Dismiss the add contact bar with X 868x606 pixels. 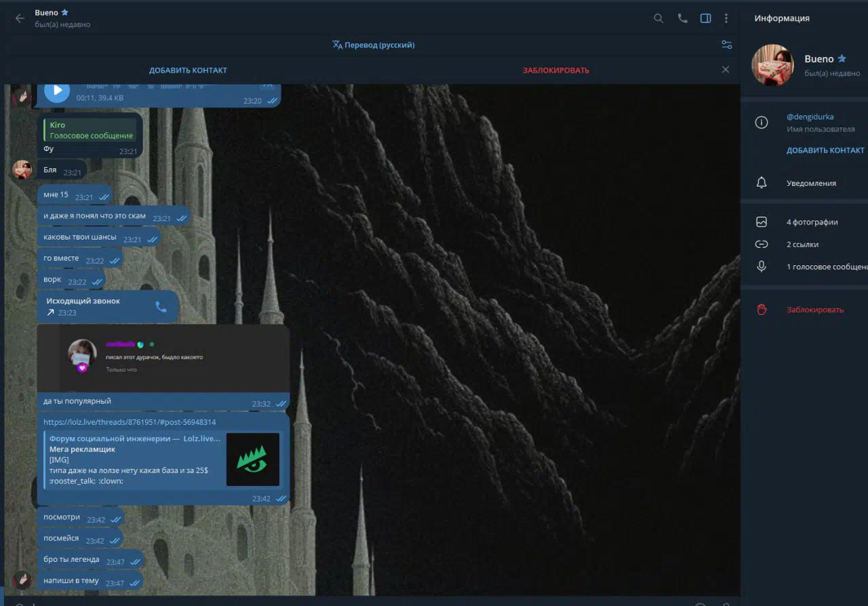(726, 70)
